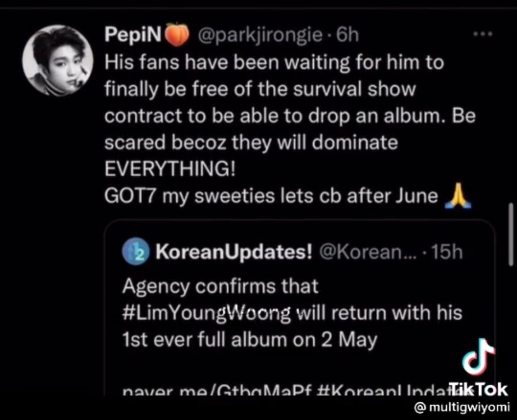Tap the TikTok wordmark text
This screenshot has height=420, width=517.
479,389
